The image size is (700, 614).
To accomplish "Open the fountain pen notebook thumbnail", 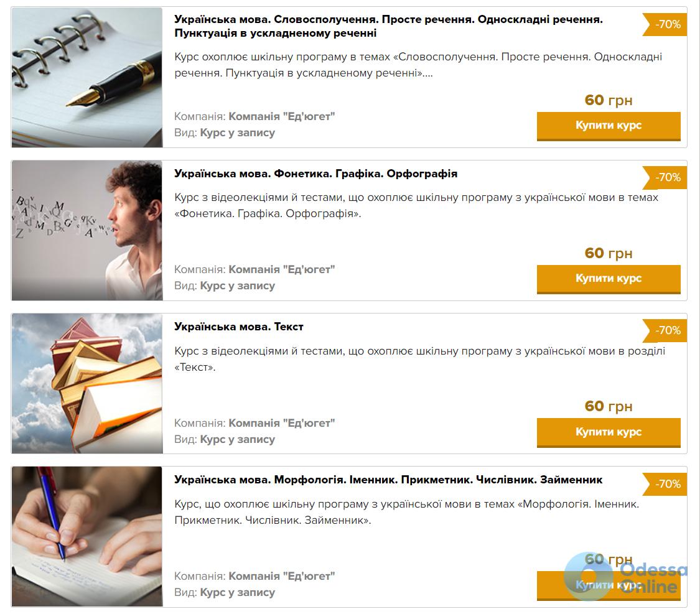I will click(87, 77).
